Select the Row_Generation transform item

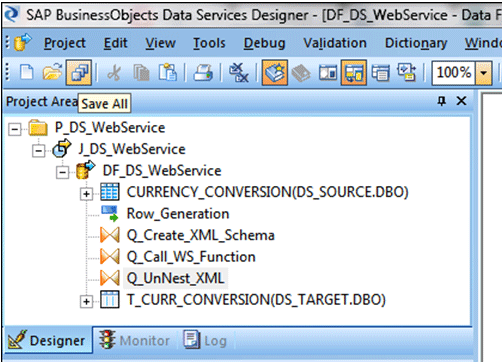coord(178,213)
